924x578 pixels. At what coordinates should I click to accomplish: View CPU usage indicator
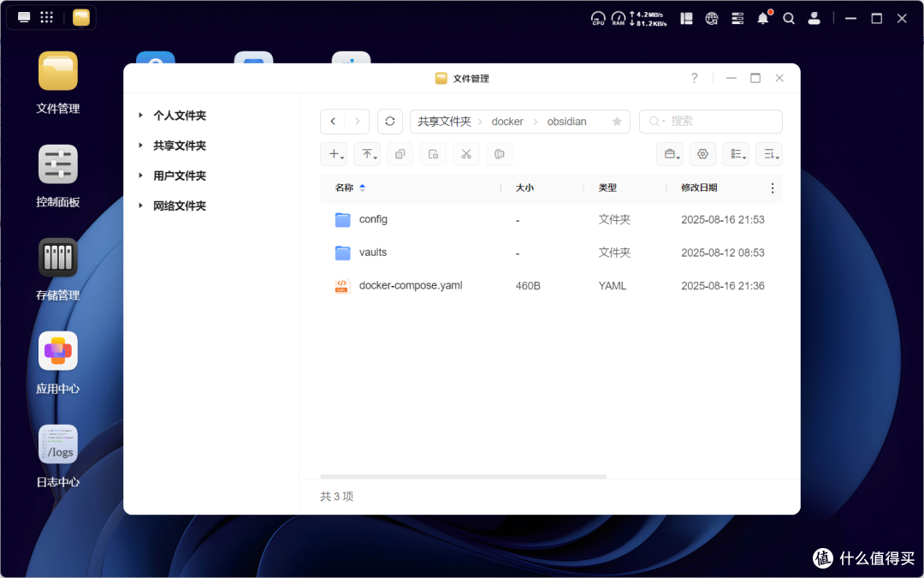(x=598, y=18)
